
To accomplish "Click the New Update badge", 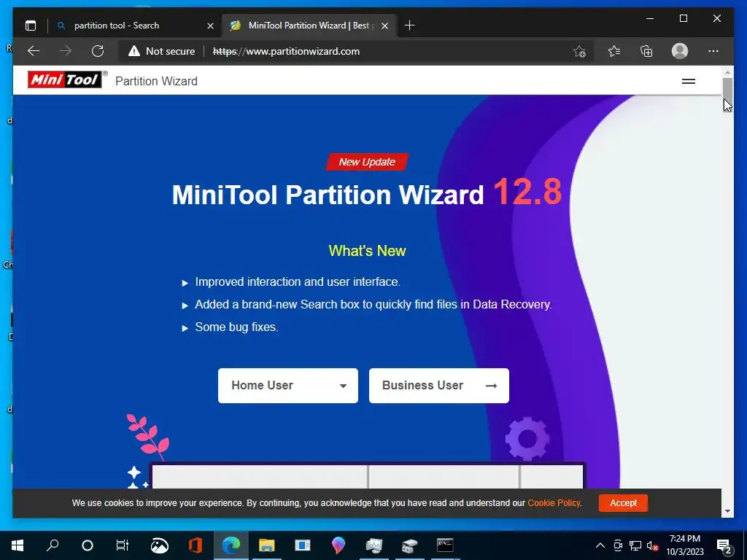I will tap(367, 162).
